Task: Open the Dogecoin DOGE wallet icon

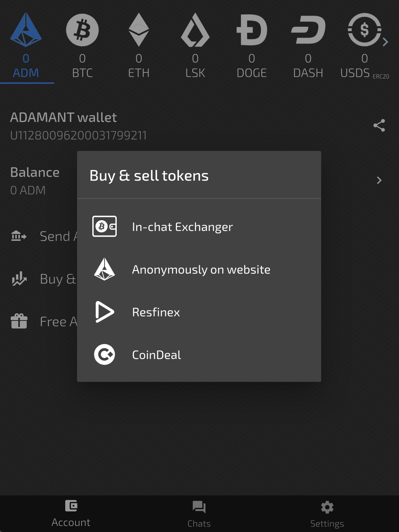Action: (x=252, y=30)
